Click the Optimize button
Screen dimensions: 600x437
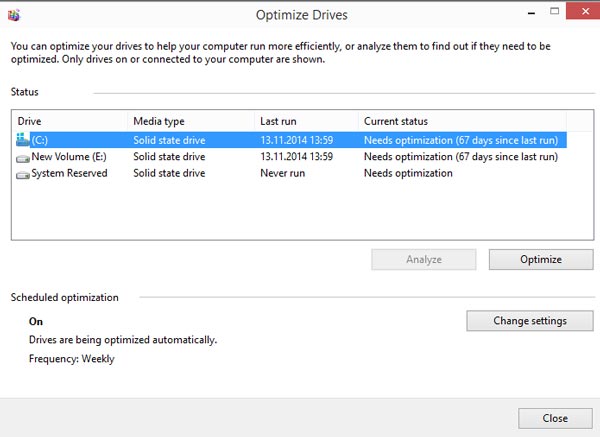[x=541, y=259]
